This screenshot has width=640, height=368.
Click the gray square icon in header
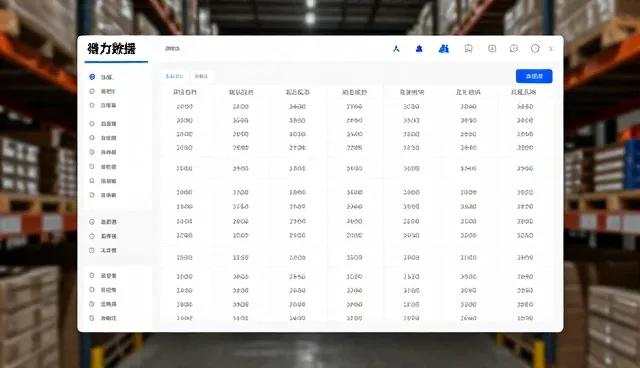[x=492, y=49]
